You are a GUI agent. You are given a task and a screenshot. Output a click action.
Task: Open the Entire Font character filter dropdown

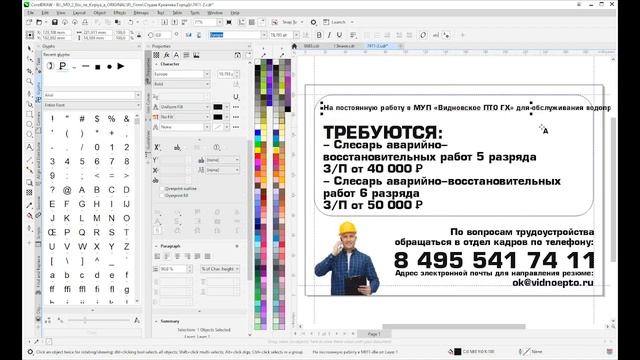tap(92, 105)
